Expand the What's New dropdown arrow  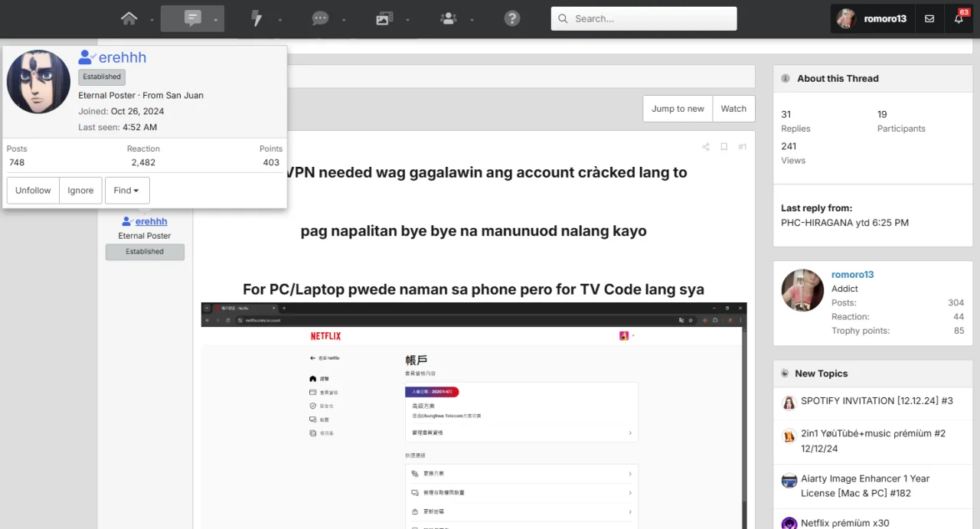coord(279,20)
